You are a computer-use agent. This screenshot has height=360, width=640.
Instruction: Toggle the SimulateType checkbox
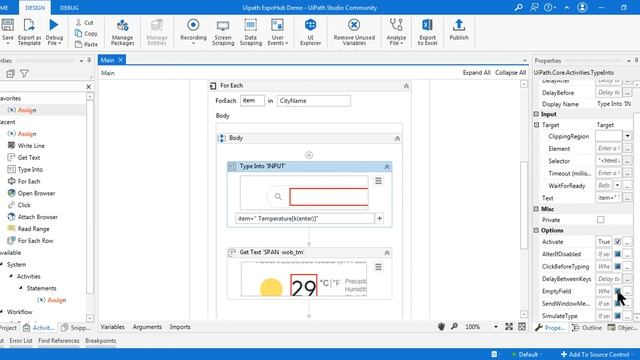(618, 316)
